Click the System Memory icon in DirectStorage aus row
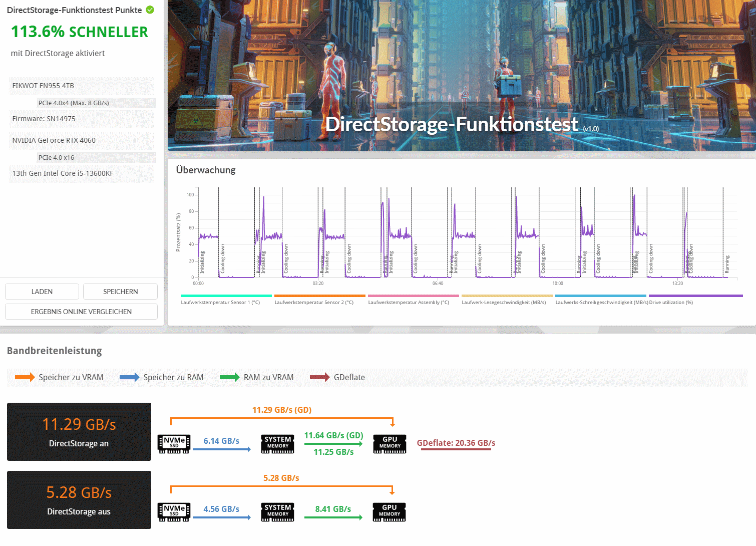The width and height of the screenshot is (756, 546). pyautogui.click(x=278, y=512)
